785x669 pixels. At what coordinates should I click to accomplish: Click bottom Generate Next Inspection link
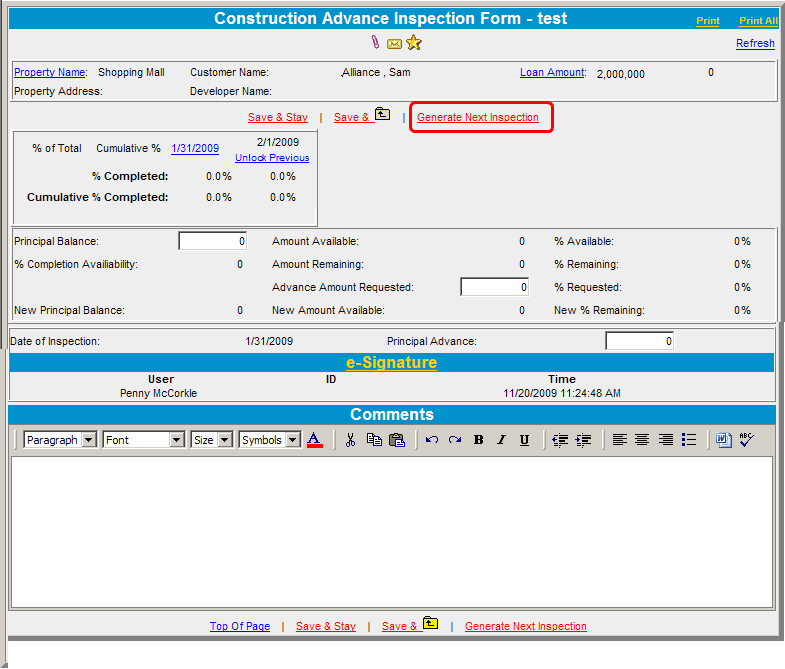tap(526, 626)
